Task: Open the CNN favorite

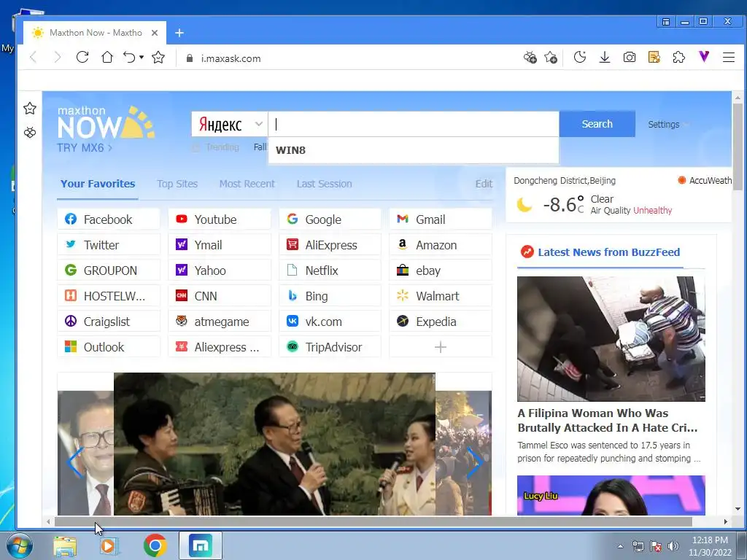Action: tap(219, 296)
